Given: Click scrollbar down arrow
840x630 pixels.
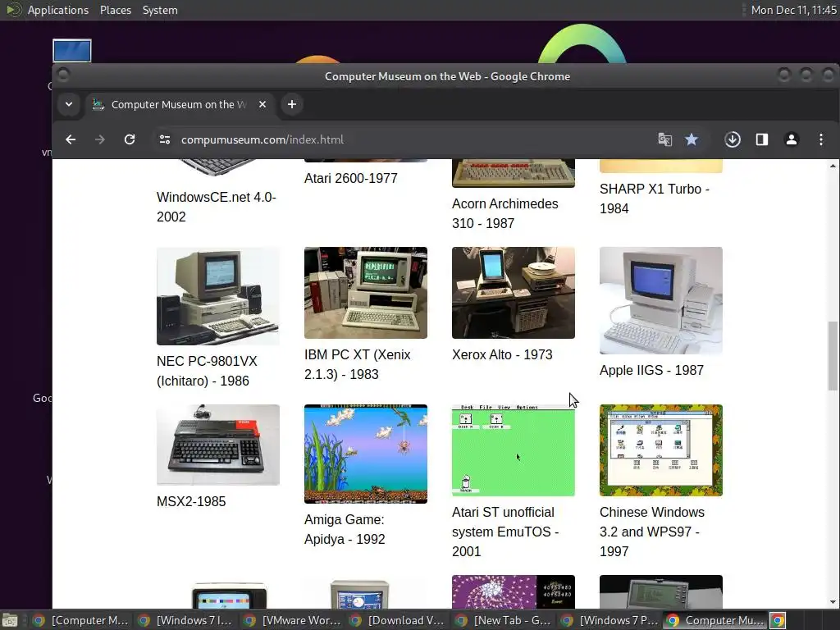Looking at the screenshot, I should tap(833, 602).
